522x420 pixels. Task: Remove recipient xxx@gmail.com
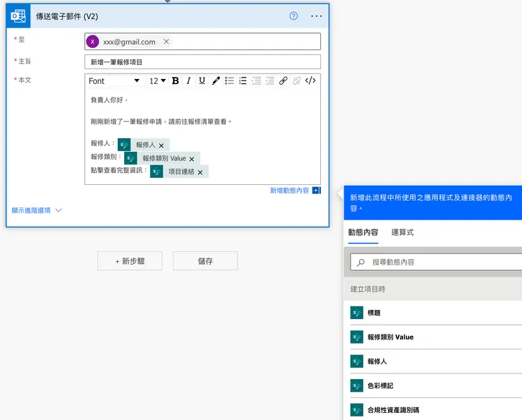(x=166, y=42)
